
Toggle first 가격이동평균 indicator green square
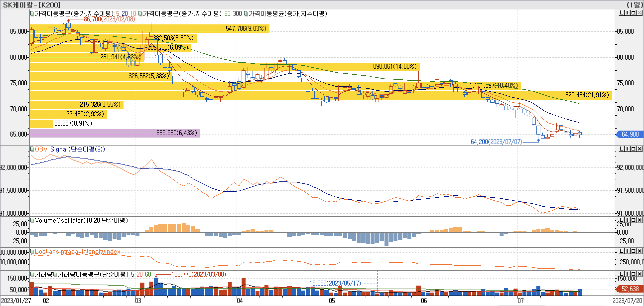[x=32, y=13]
